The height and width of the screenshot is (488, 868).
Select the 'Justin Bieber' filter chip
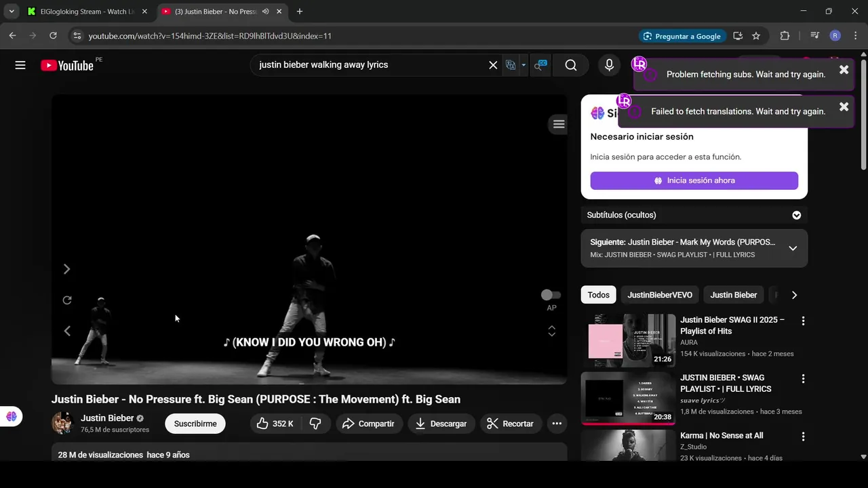(x=734, y=295)
